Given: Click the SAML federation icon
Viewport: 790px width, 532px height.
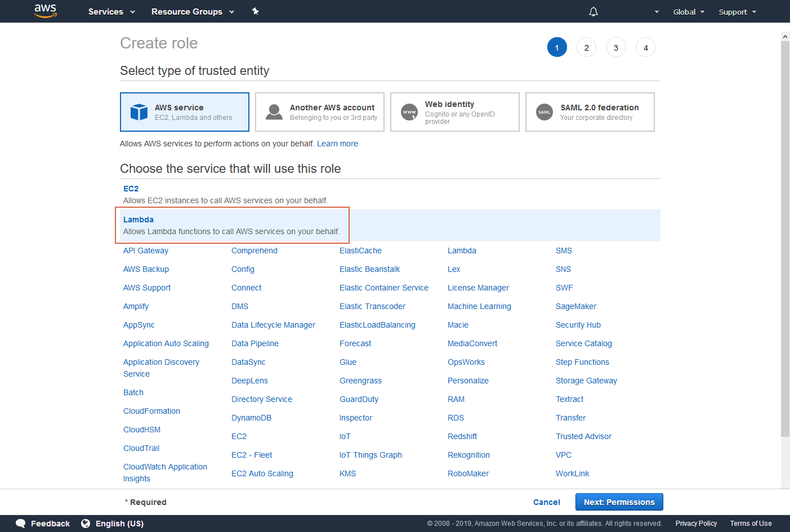Looking at the screenshot, I should (x=544, y=112).
